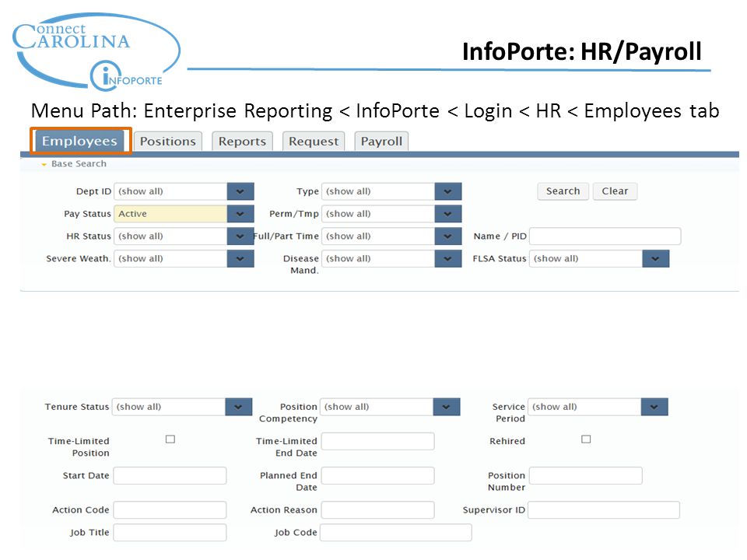Expand the Tenure Status dropdown

238,407
